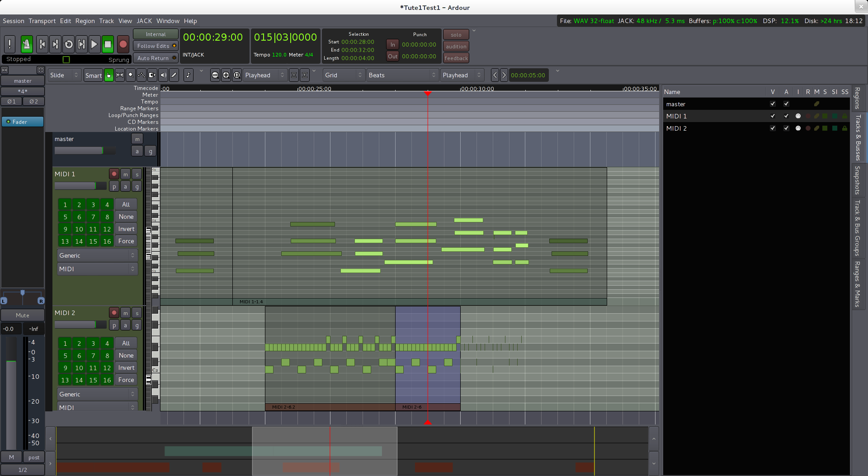Click the zoom to session button
Image resolution: width=868 pixels, height=476 pixels.
click(x=237, y=75)
